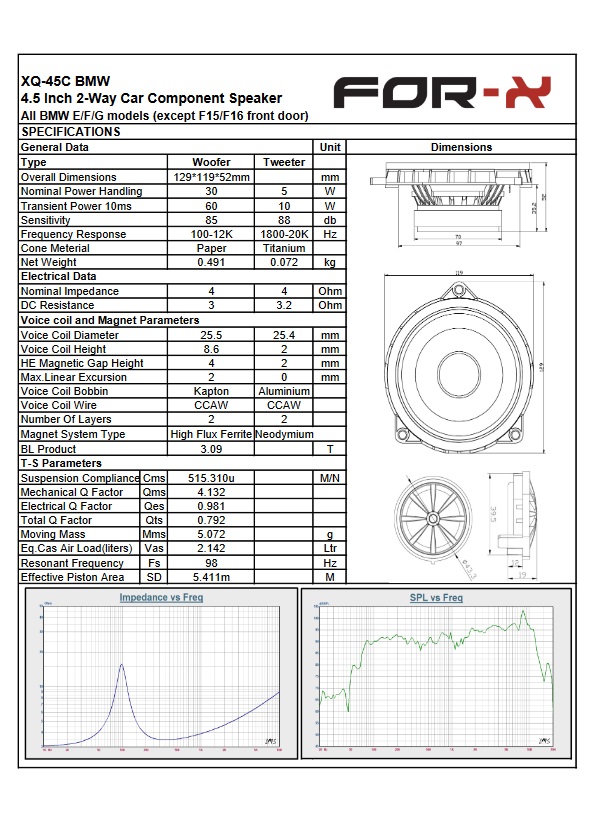Click the "129*119*52mm" overall dimensions value
The width and height of the screenshot is (595, 835).
click(211, 177)
